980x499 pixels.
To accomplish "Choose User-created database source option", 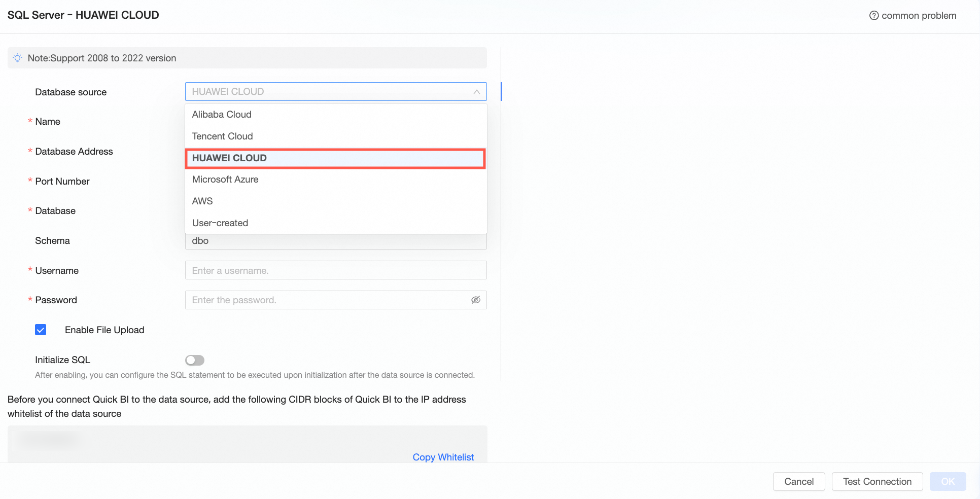I will (x=220, y=223).
